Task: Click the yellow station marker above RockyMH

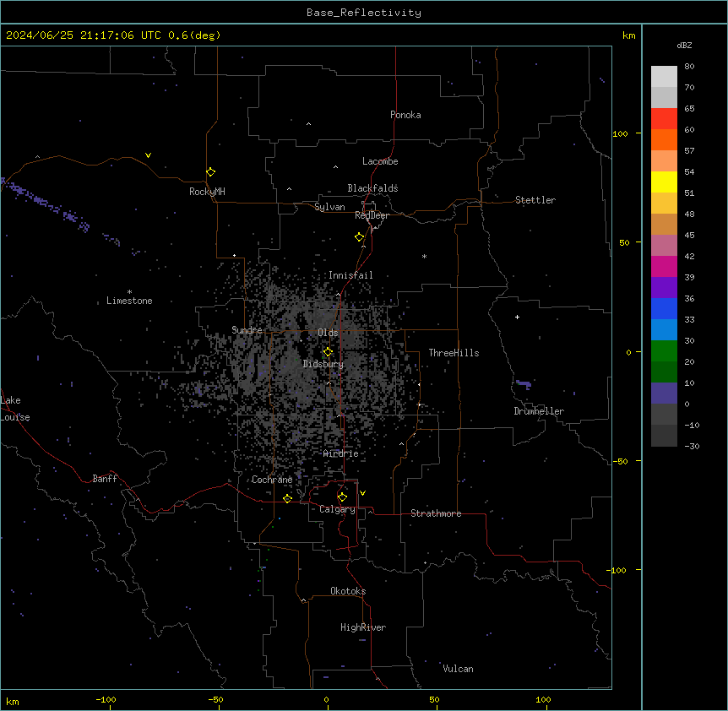Action: [210, 172]
